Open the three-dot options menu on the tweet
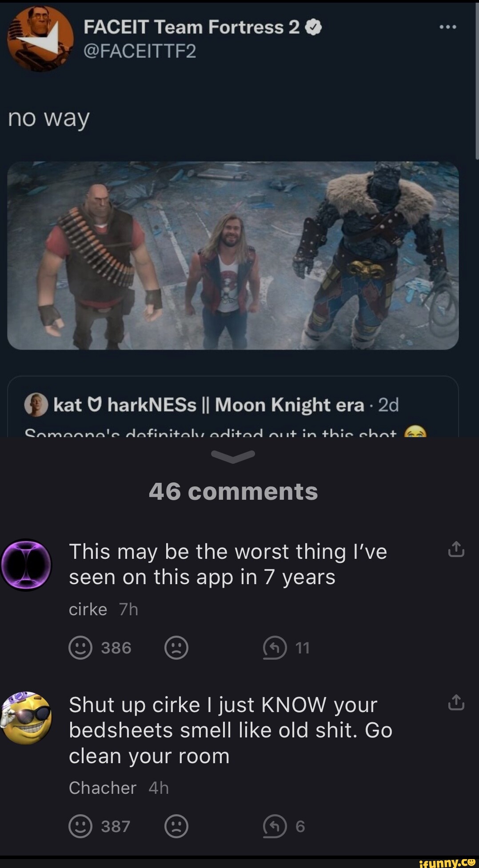This screenshot has width=479, height=868. (447, 26)
